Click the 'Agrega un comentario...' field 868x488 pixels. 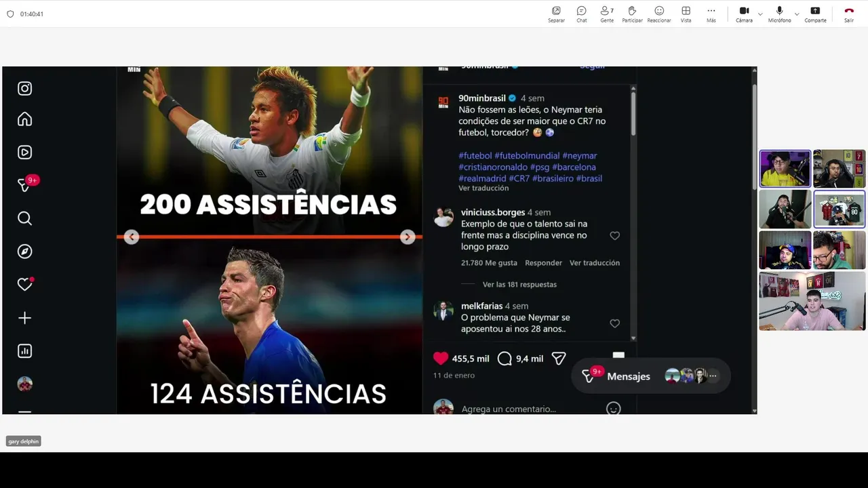(x=509, y=409)
